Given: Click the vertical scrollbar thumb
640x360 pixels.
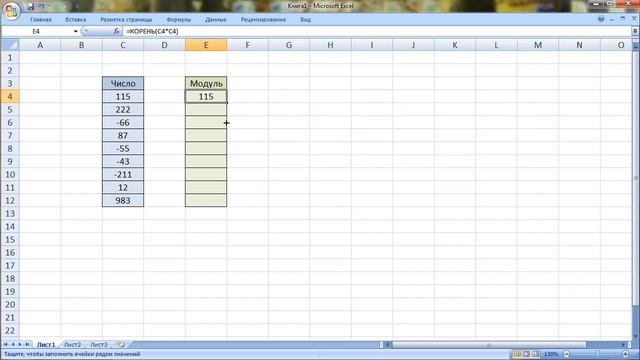Looking at the screenshot, I should coord(636,178).
